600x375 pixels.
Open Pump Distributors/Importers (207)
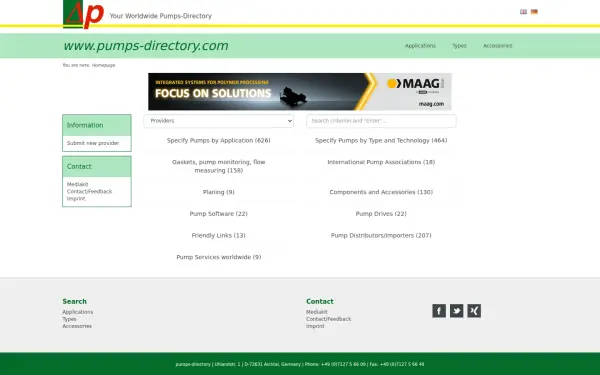pos(381,235)
